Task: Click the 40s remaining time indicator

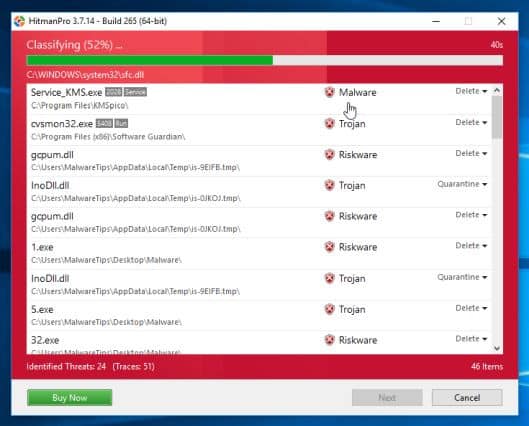Action: pyautogui.click(x=497, y=45)
